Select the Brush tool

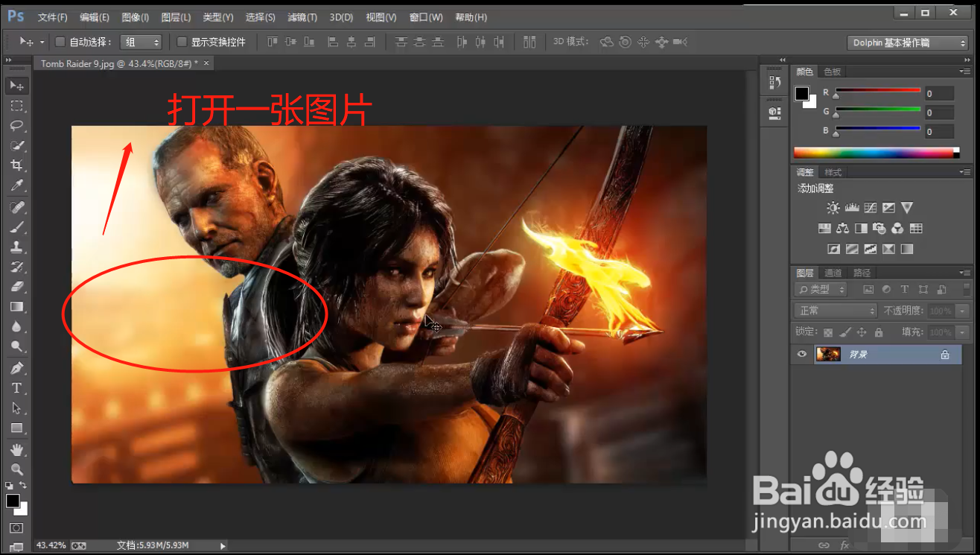point(16,226)
